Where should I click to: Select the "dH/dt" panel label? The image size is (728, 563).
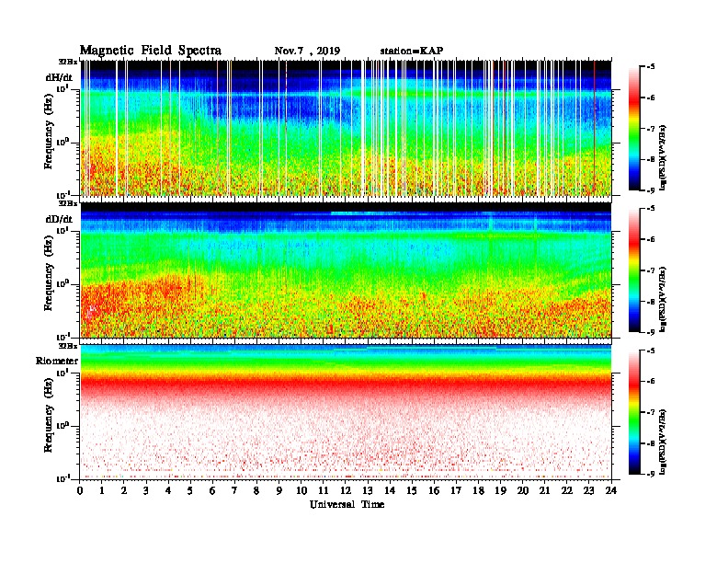point(59,78)
